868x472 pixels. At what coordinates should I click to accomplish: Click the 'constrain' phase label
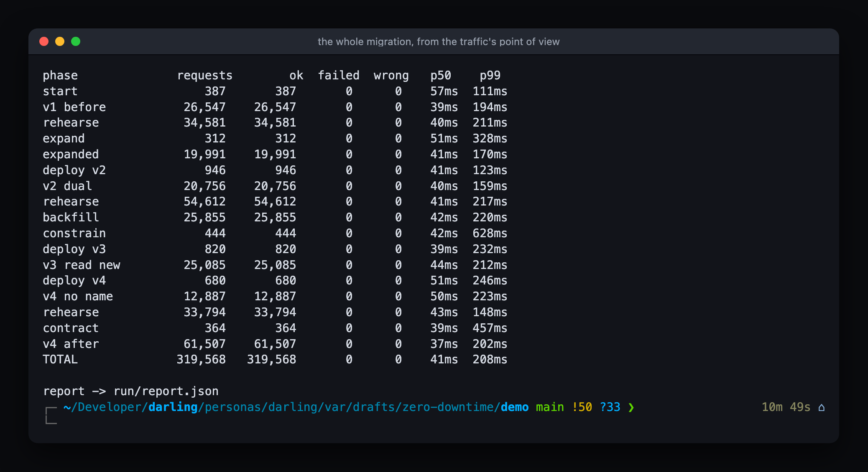74,233
